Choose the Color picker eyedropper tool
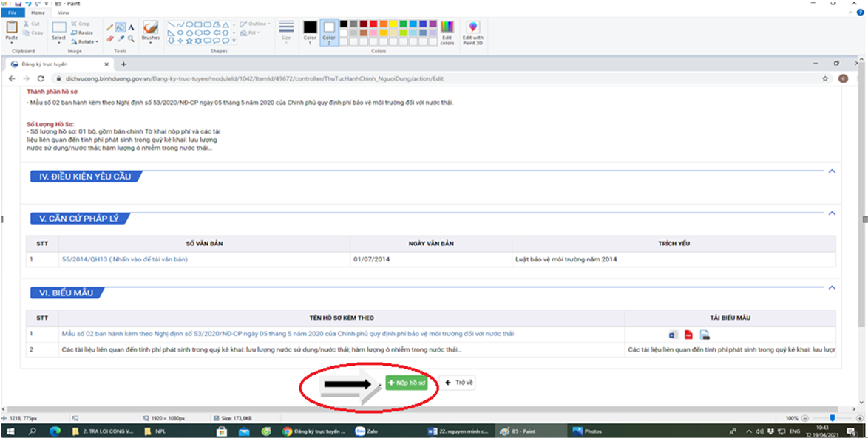 121,38
